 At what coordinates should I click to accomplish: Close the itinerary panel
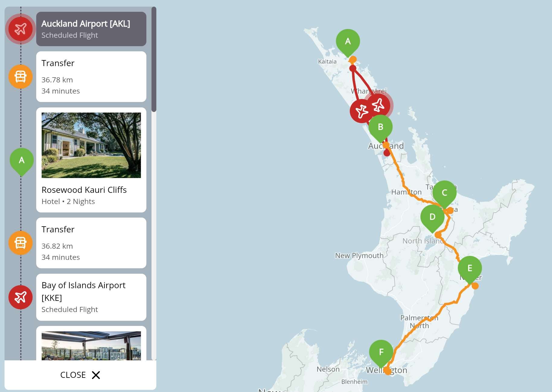(x=80, y=375)
